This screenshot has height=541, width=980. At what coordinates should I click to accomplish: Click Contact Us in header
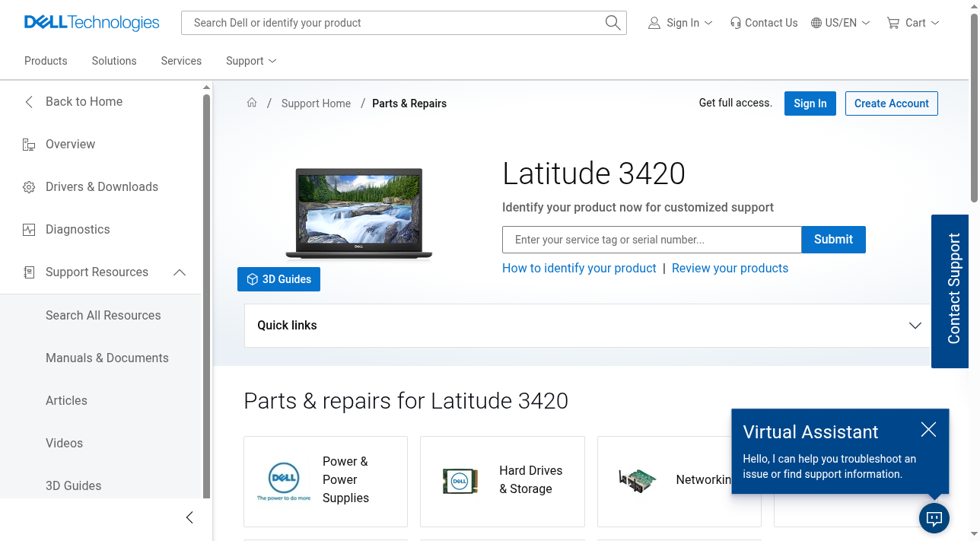tap(764, 23)
